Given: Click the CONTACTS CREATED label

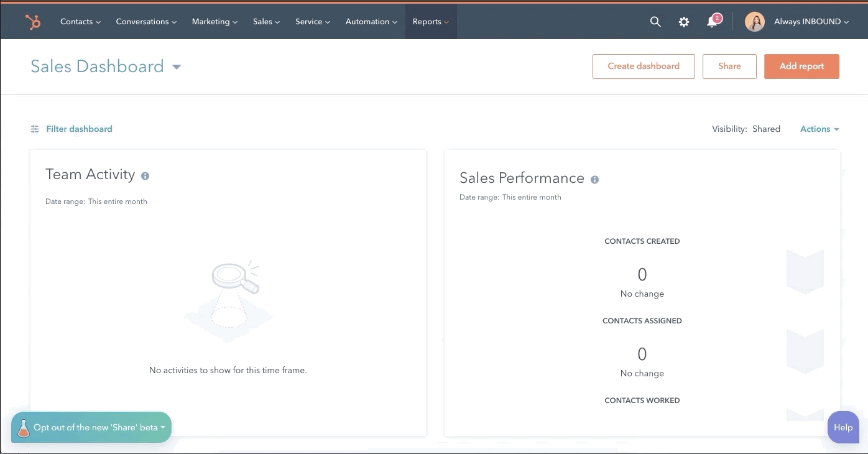Looking at the screenshot, I should (642, 241).
